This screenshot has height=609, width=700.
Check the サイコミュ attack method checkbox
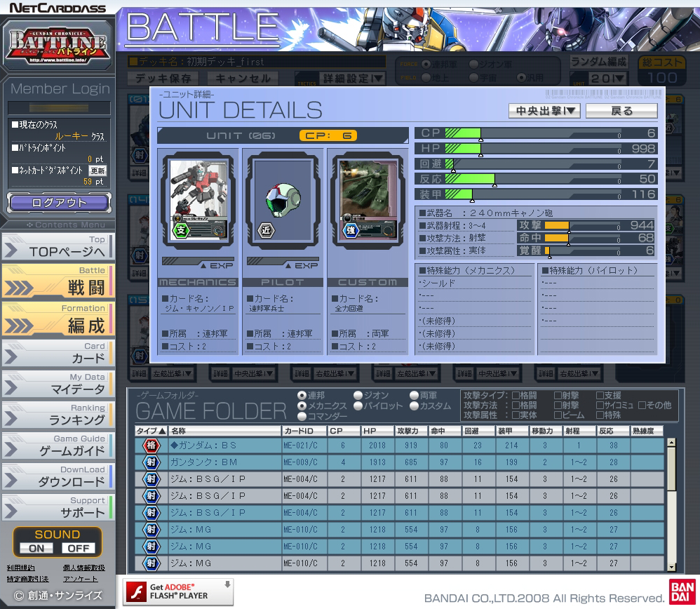[600, 406]
